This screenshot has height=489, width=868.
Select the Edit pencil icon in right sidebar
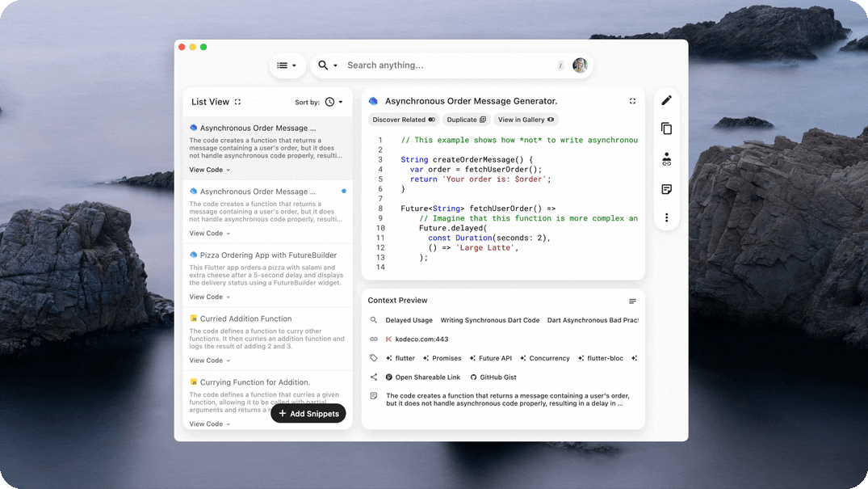(x=665, y=100)
